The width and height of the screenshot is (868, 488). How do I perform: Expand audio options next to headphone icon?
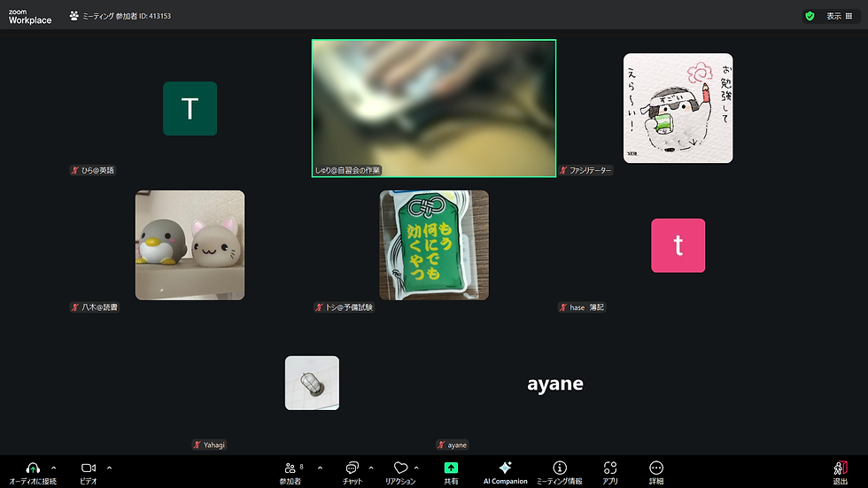(x=54, y=469)
